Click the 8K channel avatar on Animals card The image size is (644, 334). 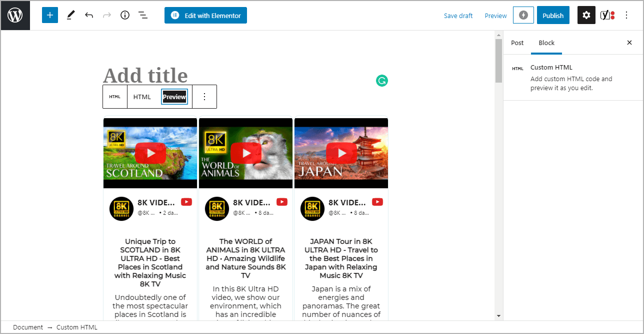coord(217,208)
